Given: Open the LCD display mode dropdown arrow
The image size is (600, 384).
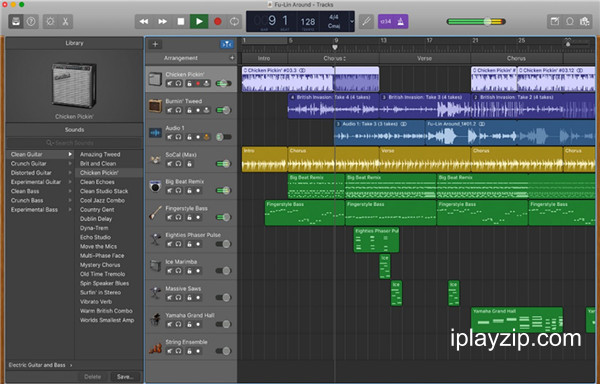Looking at the screenshot, I should [352, 21].
